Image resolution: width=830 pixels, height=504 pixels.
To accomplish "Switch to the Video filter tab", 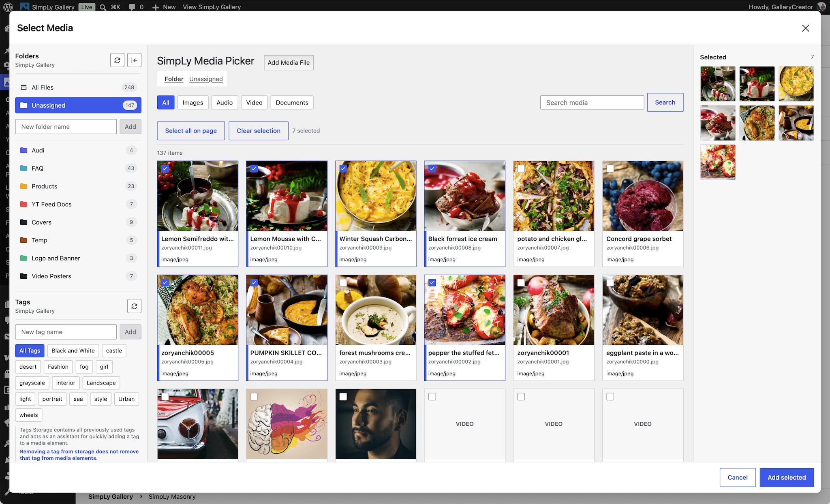I will pos(254,103).
